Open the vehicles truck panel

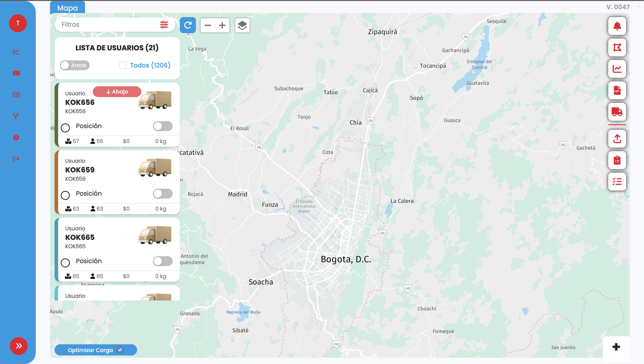click(617, 112)
